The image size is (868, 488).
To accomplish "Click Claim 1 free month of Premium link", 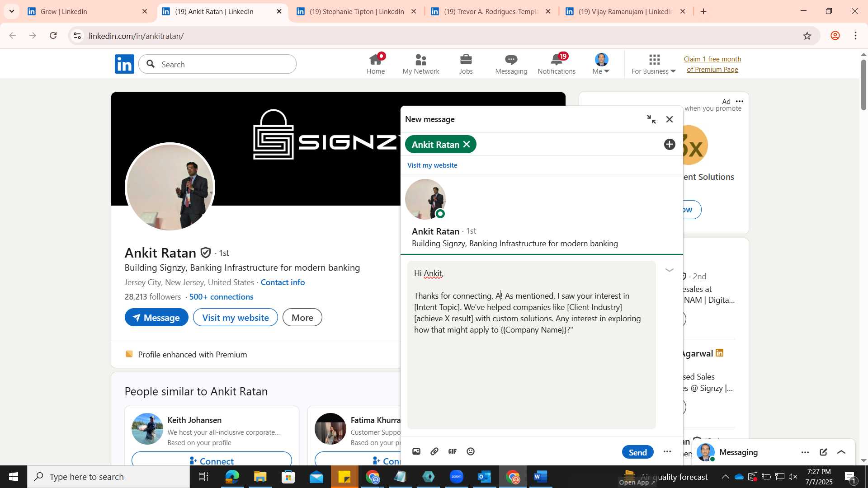I will click(712, 64).
